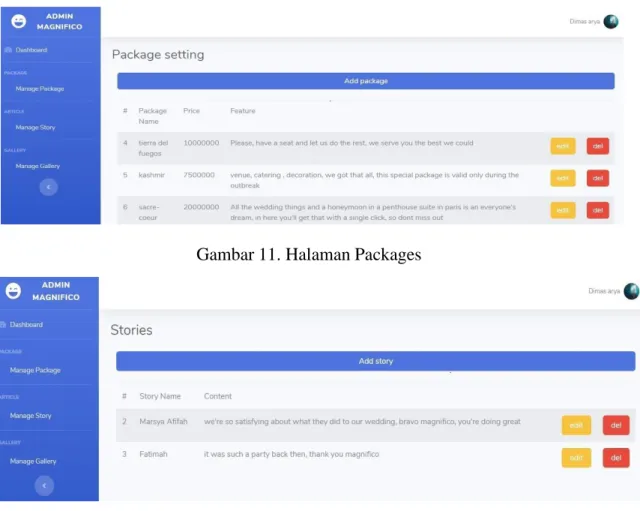The height and width of the screenshot is (511, 640).
Task: Click the sacre-coeur package name
Action: coord(149,212)
